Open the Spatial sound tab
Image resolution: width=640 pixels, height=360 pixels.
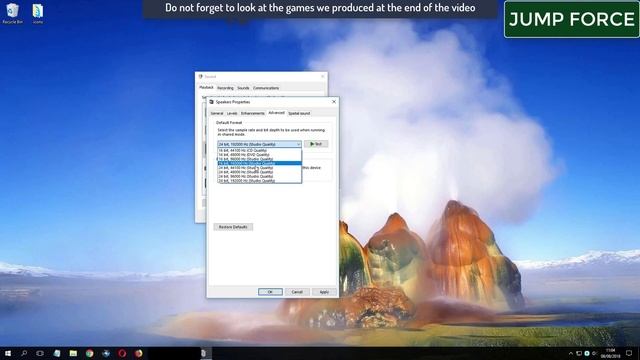pyautogui.click(x=299, y=113)
